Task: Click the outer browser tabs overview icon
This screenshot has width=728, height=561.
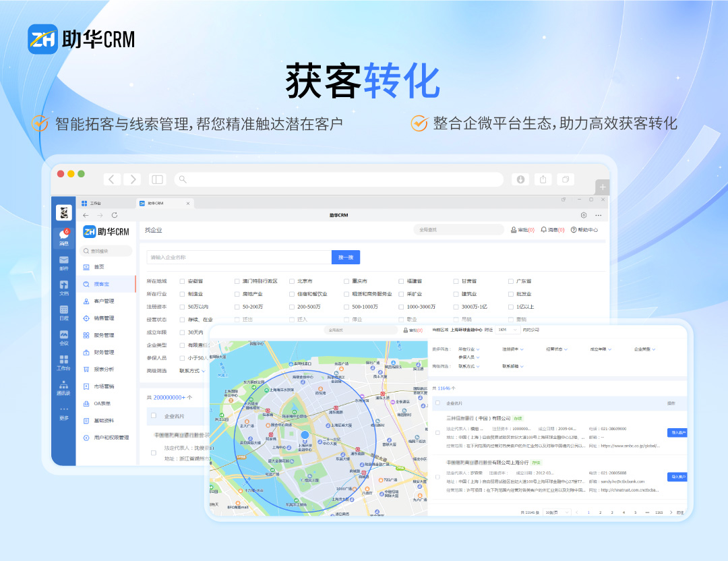Action: (566, 179)
